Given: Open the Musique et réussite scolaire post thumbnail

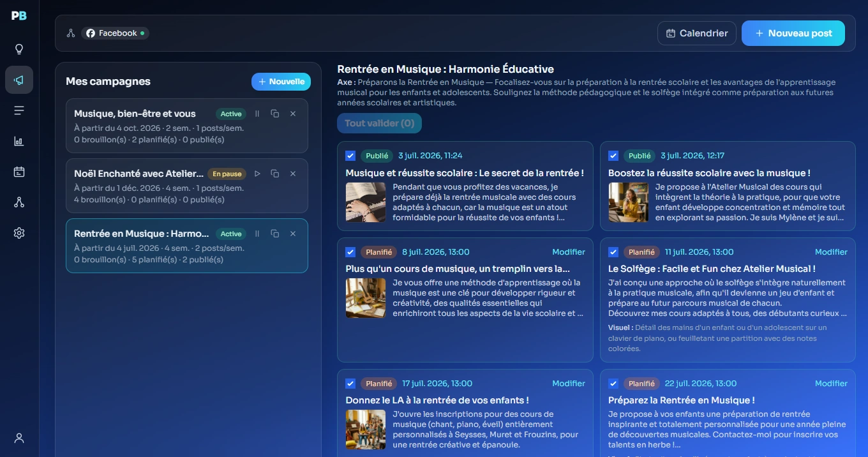Looking at the screenshot, I should coord(366,202).
